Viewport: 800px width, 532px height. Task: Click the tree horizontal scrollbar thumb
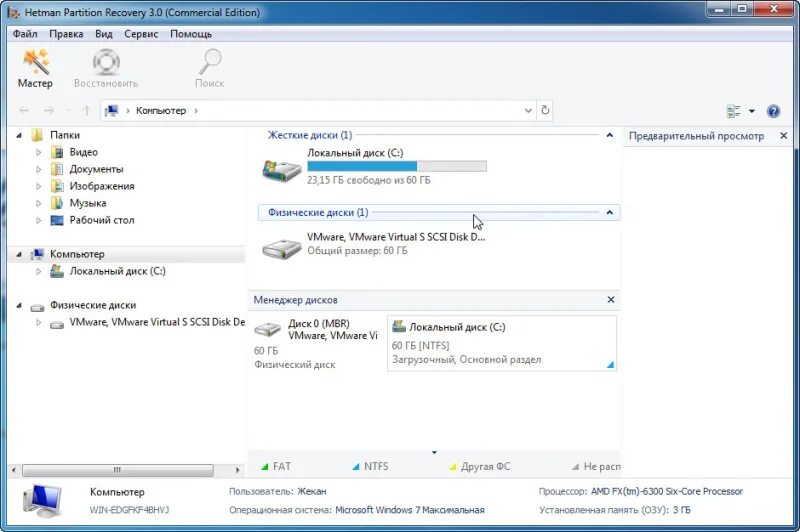point(117,470)
